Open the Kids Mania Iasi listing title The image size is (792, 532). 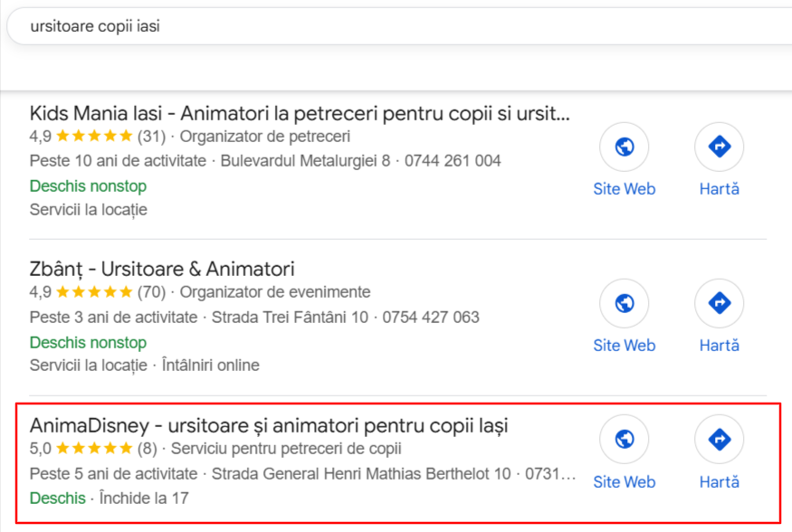[300, 114]
